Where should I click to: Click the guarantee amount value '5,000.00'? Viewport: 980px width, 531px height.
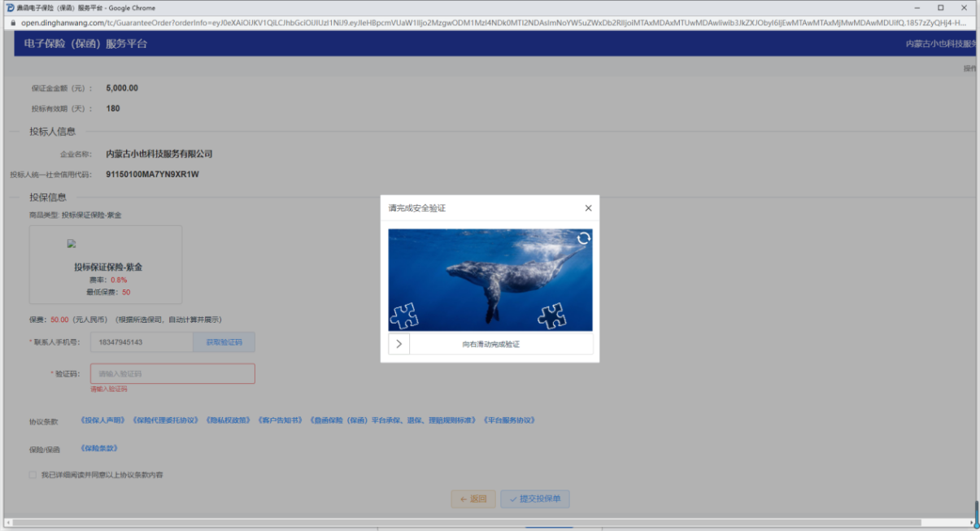(122, 88)
